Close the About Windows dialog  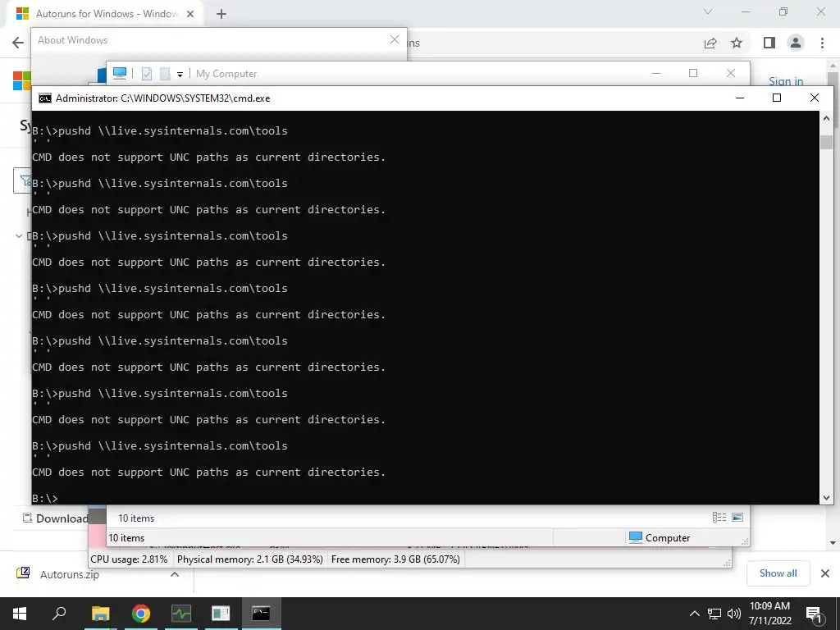tap(395, 39)
